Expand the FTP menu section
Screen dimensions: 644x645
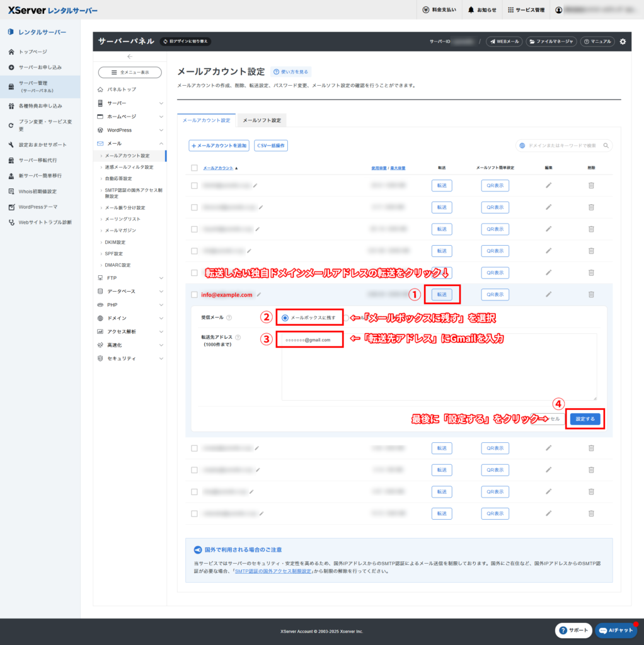point(130,278)
